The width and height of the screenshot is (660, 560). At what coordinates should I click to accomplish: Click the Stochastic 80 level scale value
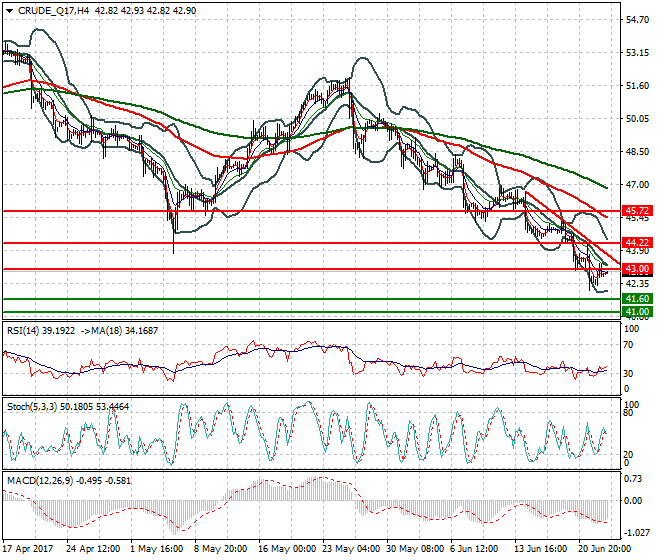coord(628,413)
